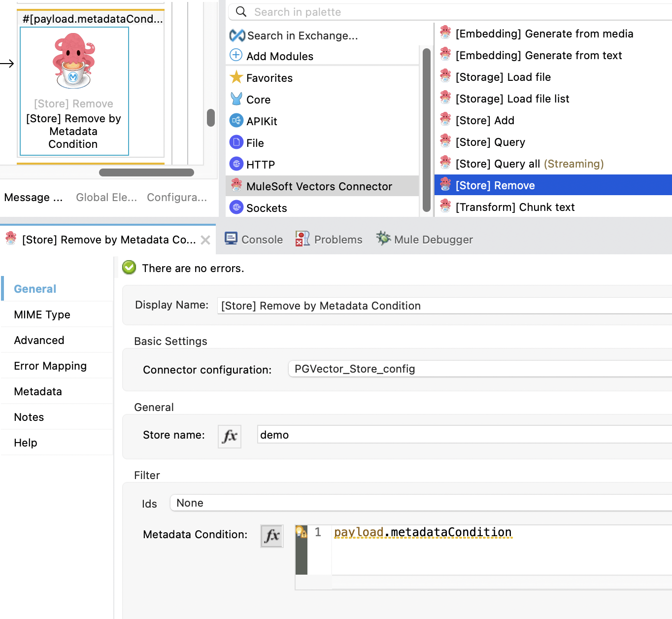
Task: Click the Generate from text operation icon
Action: pos(445,54)
